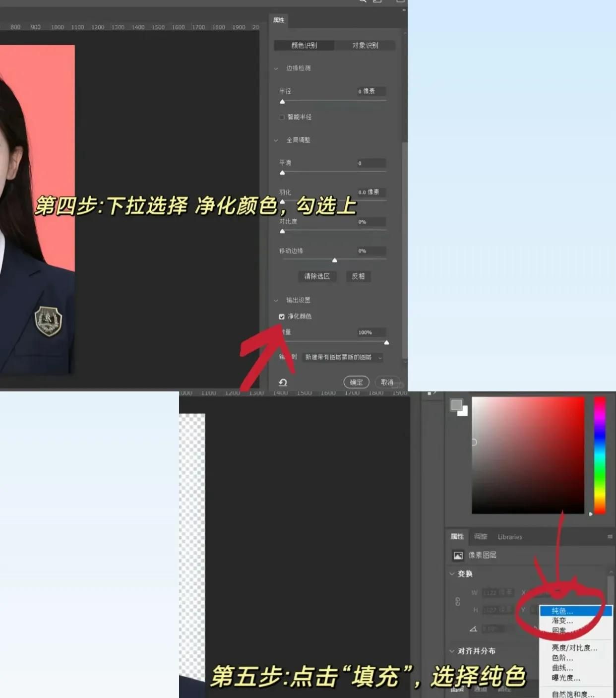The height and width of the screenshot is (698, 616).
Task: Switch to the Libraries tab
Action: click(x=510, y=536)
